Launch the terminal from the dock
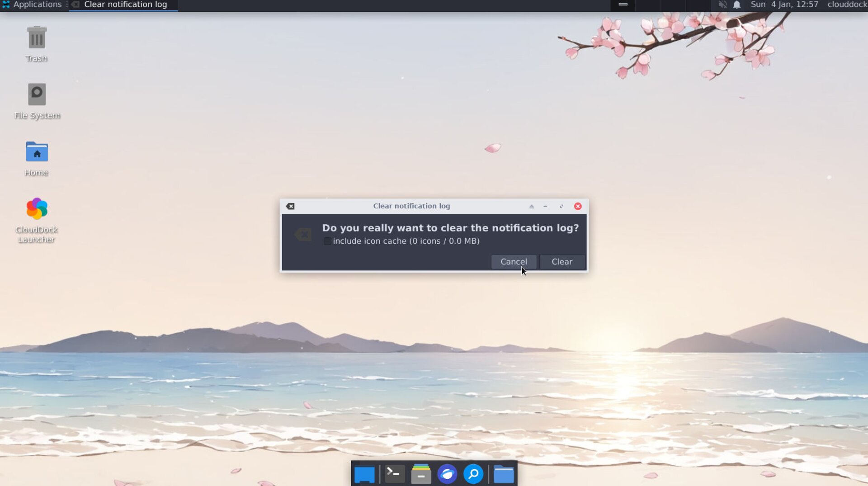The width and height of the screenshot is (868, 486). [394, 474]
